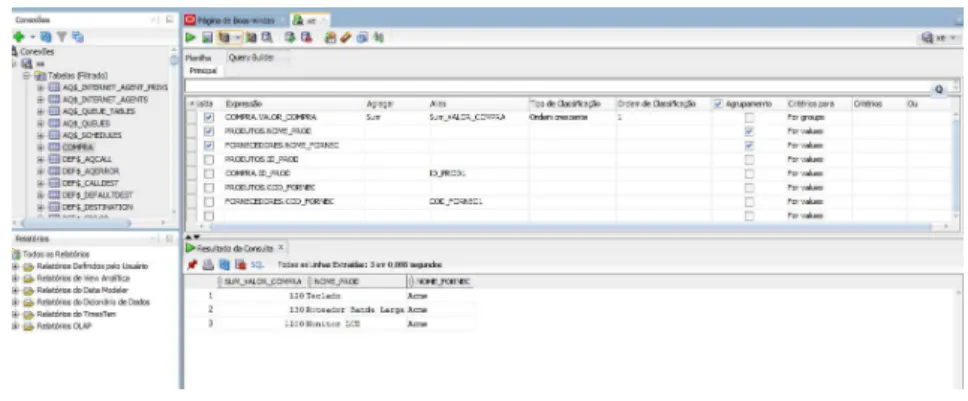Select the Monitor LCD result cell
The height and width of the screenshot is (401, 968).
point(356,324)
